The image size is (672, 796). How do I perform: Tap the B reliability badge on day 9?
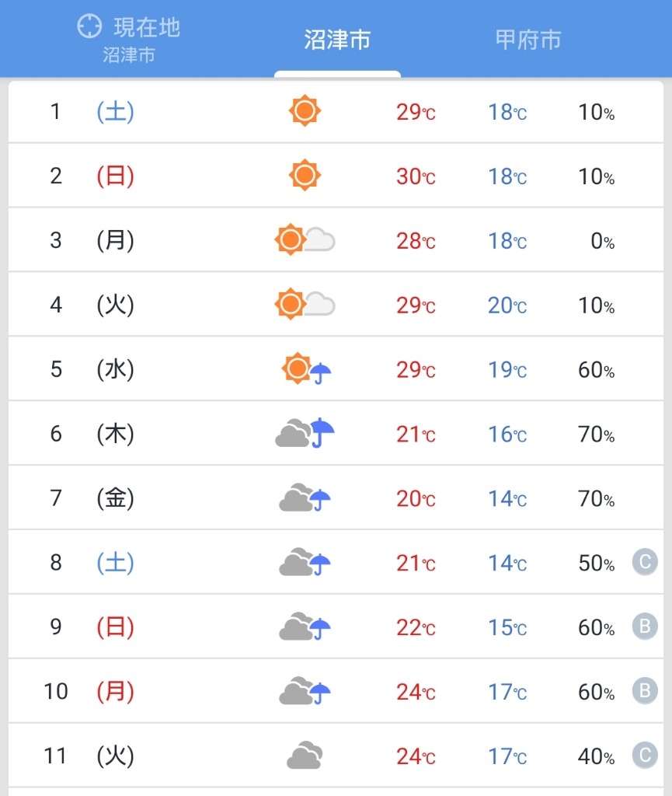[645, 627]
